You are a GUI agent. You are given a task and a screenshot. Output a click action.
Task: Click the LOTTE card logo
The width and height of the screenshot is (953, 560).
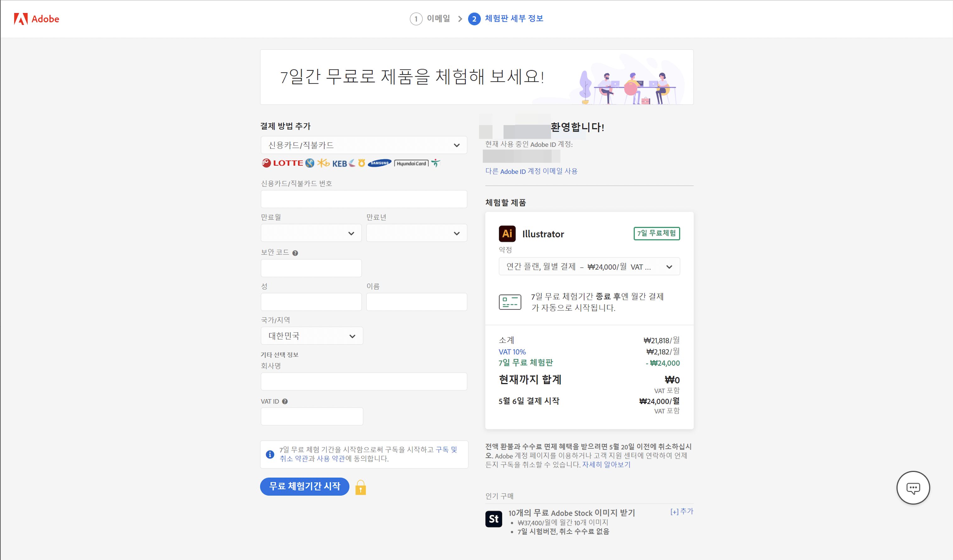(283, 163)
